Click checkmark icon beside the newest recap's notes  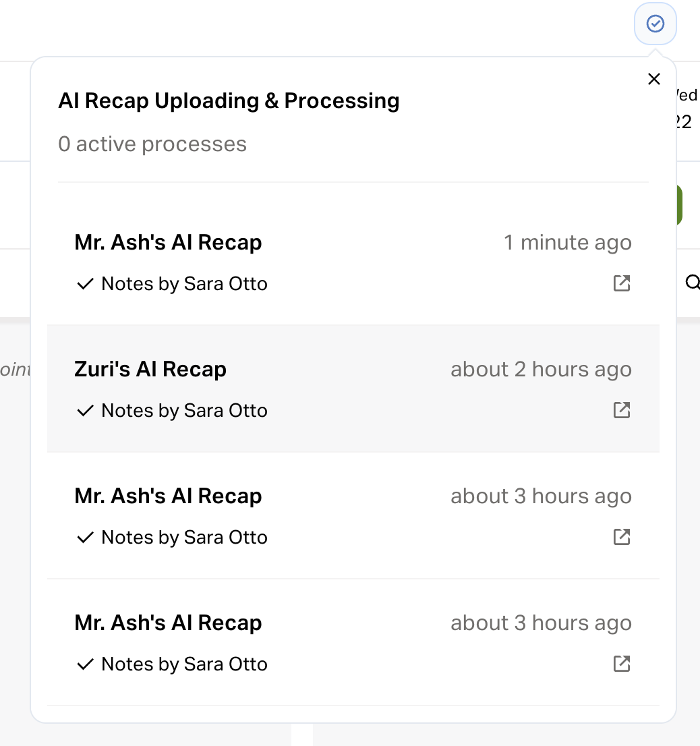point(85,284)
